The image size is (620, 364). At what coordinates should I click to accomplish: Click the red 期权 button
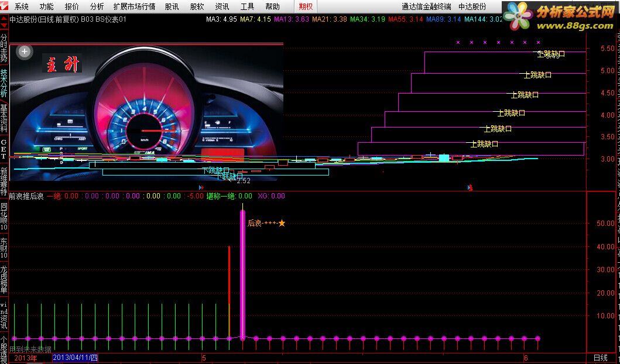click(306, 6)
